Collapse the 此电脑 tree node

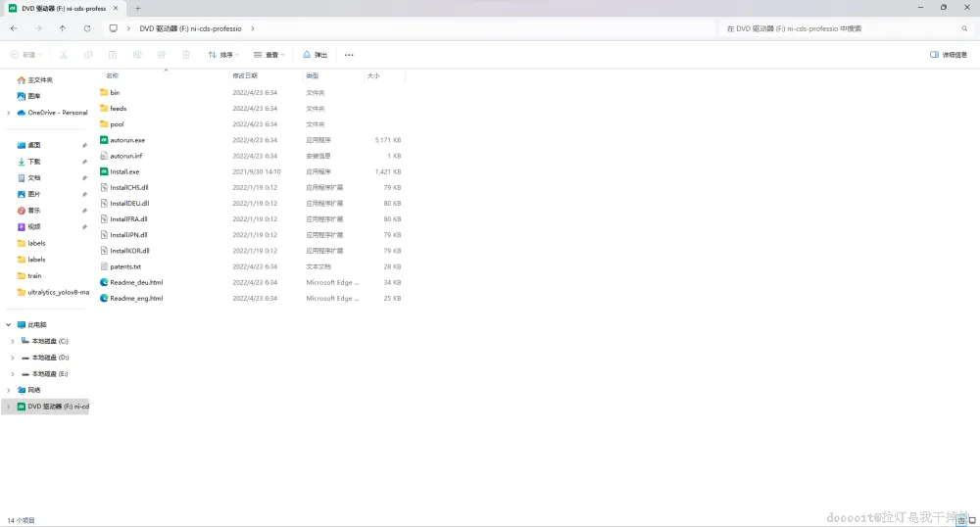click(9, 324)
